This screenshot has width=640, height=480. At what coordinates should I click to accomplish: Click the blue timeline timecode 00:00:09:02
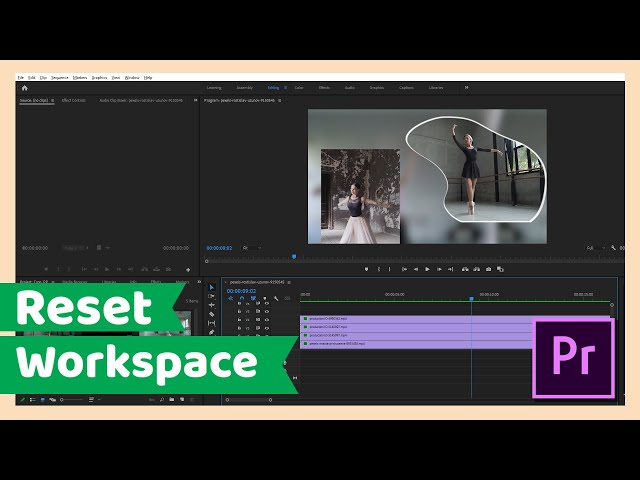[241, 291]
